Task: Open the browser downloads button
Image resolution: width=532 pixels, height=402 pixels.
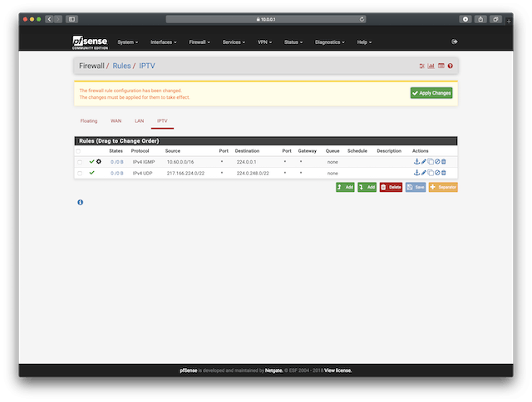Action: 465,19
